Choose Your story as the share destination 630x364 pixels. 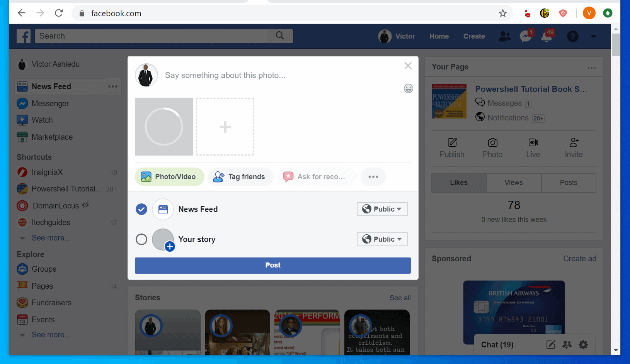pos(141,239)
